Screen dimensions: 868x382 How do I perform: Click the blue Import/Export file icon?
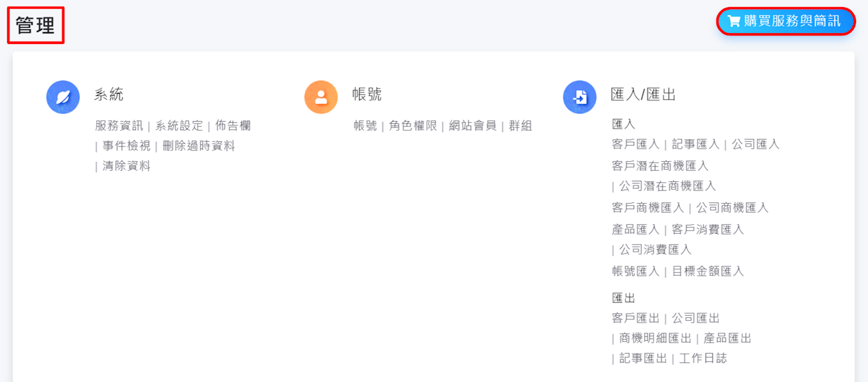[x=579, y=97]
